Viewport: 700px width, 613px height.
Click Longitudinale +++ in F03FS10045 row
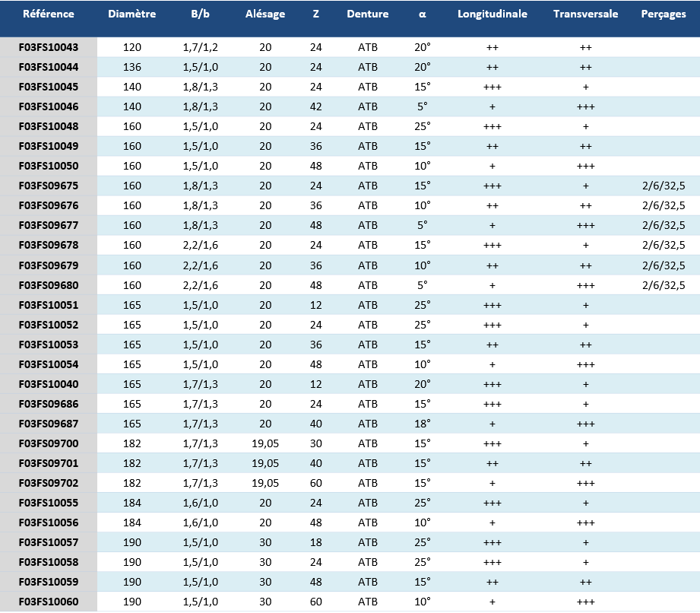pyautogui.click(x=493, y=87)
